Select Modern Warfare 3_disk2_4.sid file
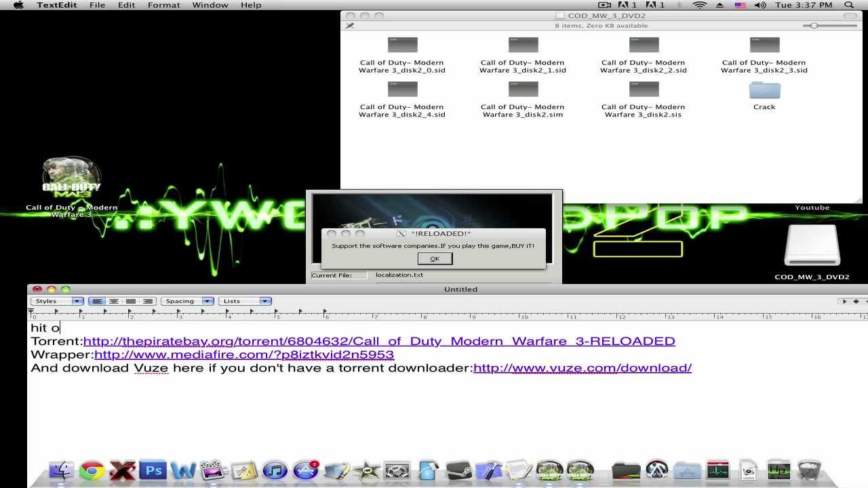This screenshot has height=488, width=868. [402, 99]
